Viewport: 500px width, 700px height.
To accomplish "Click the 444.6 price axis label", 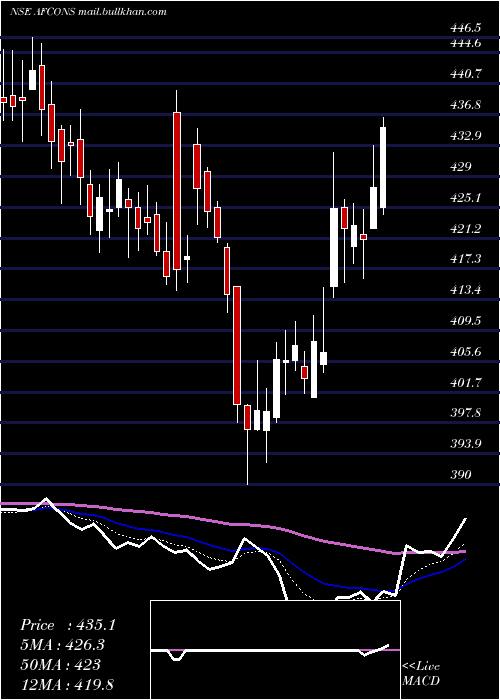I will [x=466, y=43].
